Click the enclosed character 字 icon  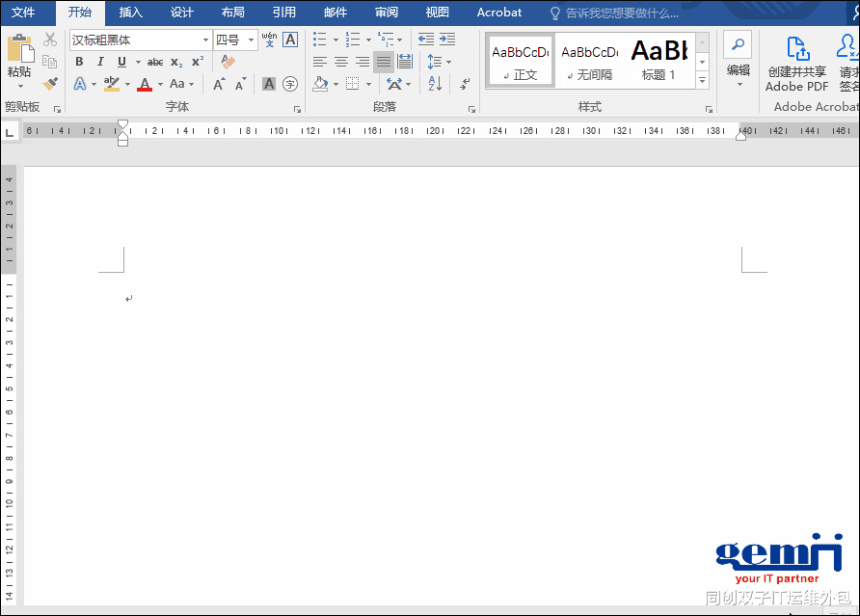point(290,84)
